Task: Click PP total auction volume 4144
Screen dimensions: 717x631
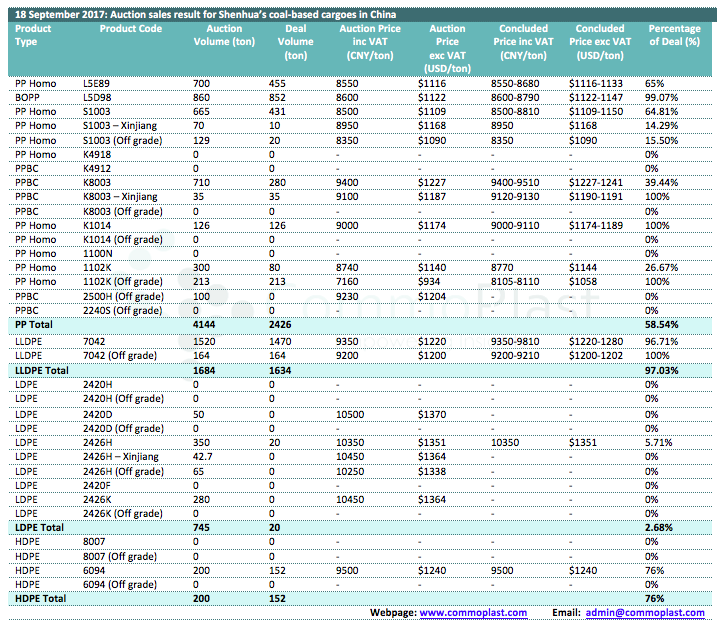Action: tap(204, 325)
